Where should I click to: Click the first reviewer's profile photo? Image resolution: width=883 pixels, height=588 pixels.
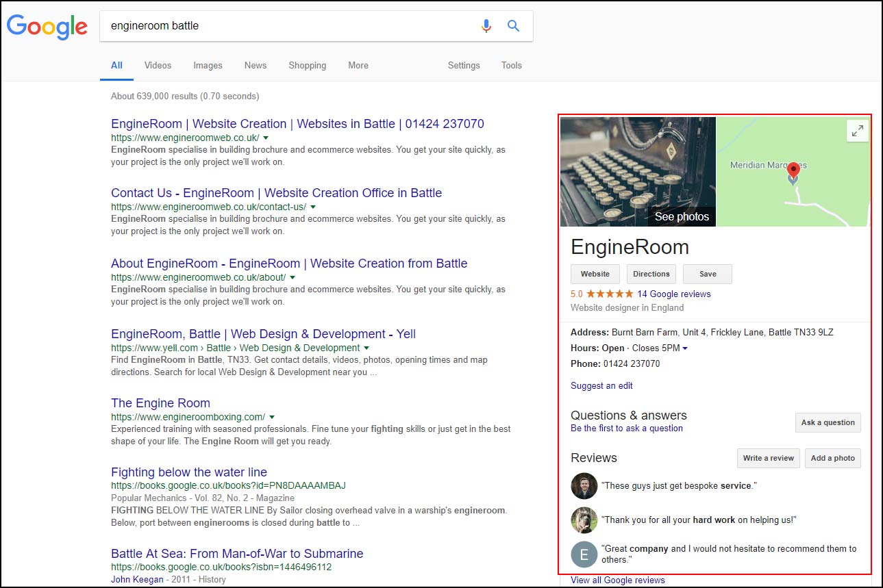pos(584,486)
